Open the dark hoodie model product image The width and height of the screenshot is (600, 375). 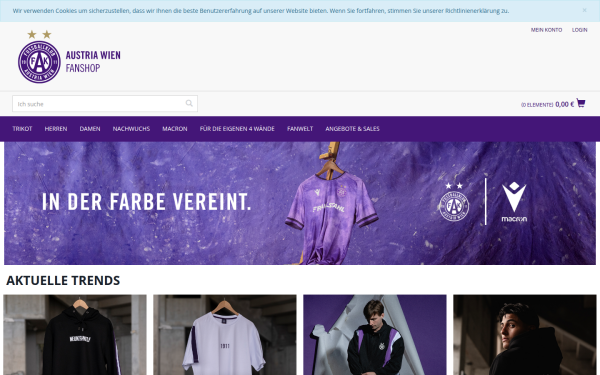(x=525, y=335)
